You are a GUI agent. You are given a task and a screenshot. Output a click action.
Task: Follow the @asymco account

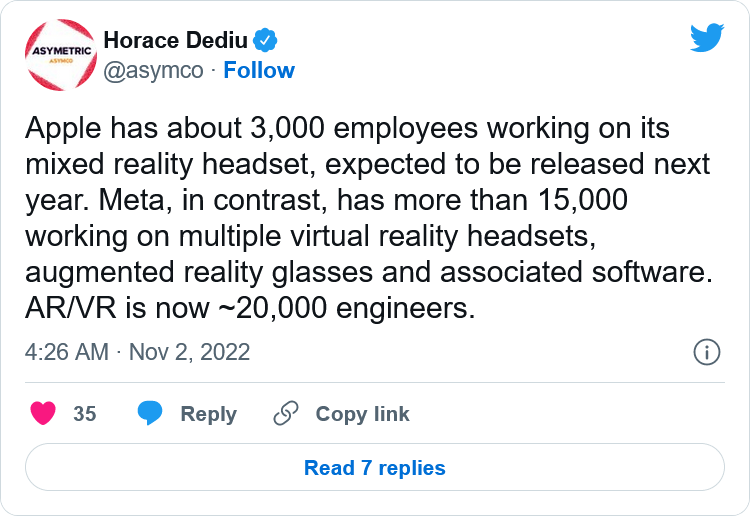(259, 70)
